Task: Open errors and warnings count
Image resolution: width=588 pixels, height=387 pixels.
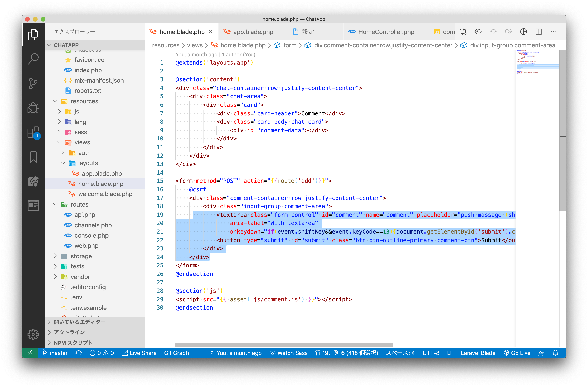Action: tap(101, 353)
